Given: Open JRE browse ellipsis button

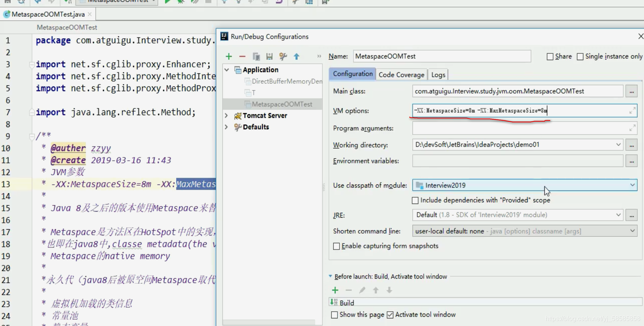Looking at the screenshot, I should (x=632, y=215).
